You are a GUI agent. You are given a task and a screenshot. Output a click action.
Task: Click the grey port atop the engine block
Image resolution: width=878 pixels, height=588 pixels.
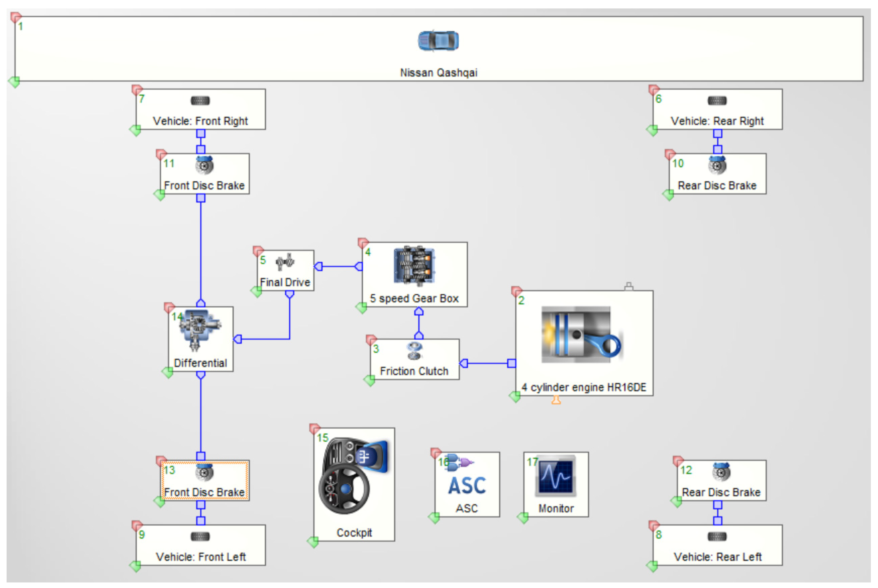coord(628,287)
